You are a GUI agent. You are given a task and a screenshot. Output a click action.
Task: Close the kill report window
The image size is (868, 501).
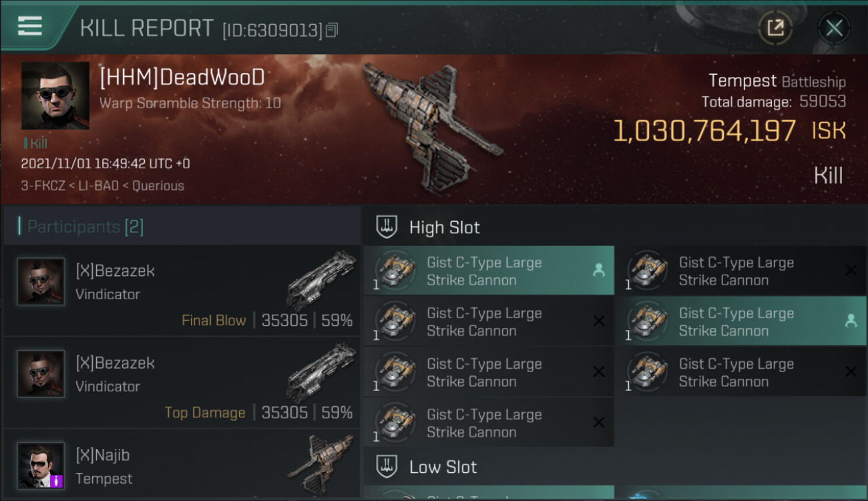(834, 28)
